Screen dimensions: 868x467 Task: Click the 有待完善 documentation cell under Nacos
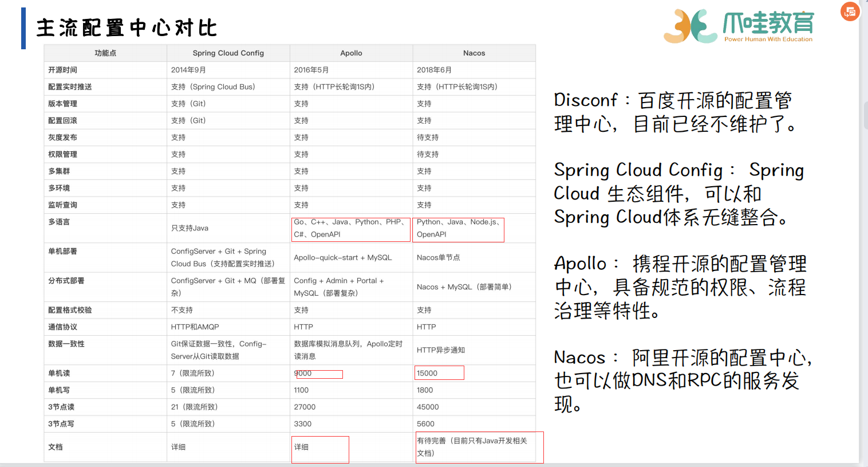coord(473,448)
